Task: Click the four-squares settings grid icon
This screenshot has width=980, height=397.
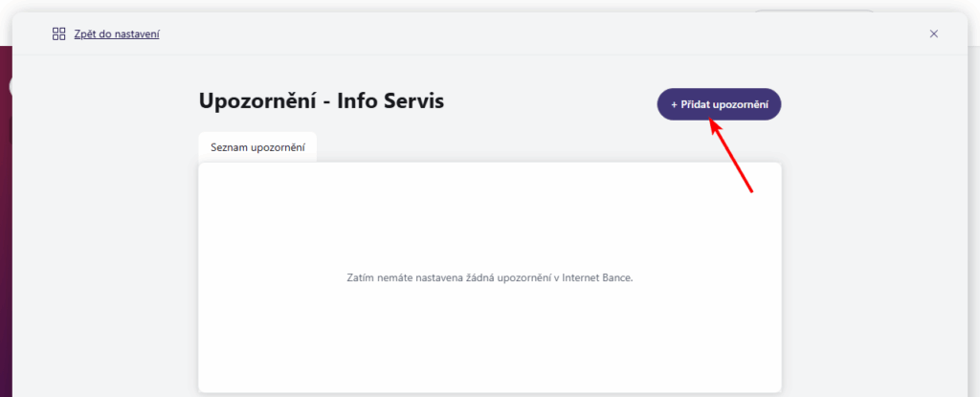Action: (58, 33)
